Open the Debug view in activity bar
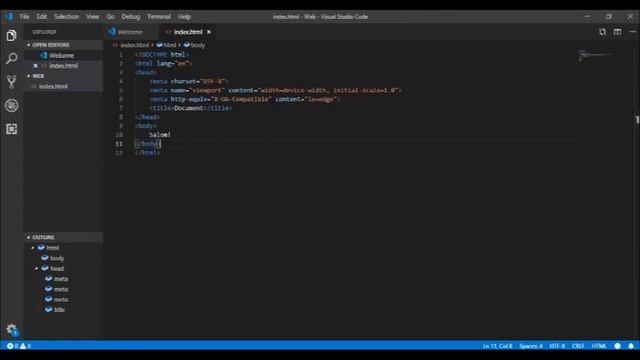The width and height of the screenshot is (640, 360). [x=11, y=106]
